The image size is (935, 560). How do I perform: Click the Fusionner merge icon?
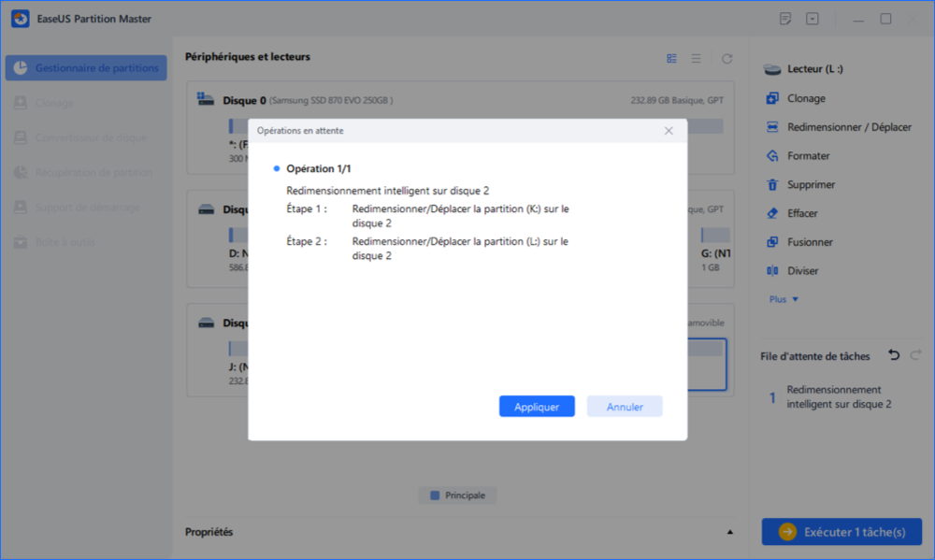[772, 242]
